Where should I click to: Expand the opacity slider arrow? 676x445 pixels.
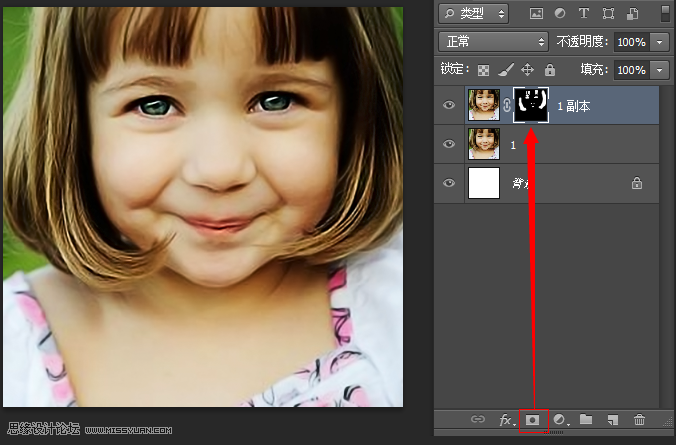pos(659,42)
